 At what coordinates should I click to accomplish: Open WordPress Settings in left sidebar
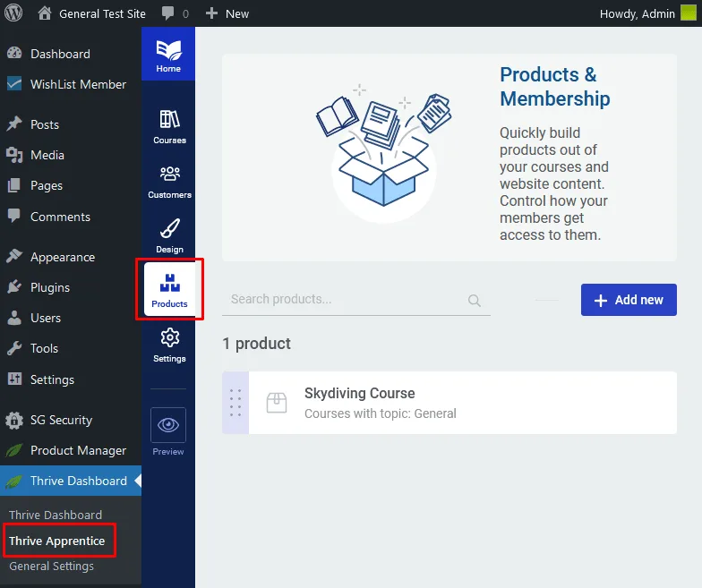click(71, 379)
